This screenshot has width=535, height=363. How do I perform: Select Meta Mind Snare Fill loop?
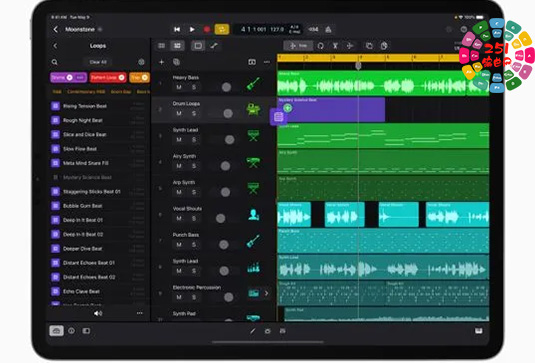[98, 163]
